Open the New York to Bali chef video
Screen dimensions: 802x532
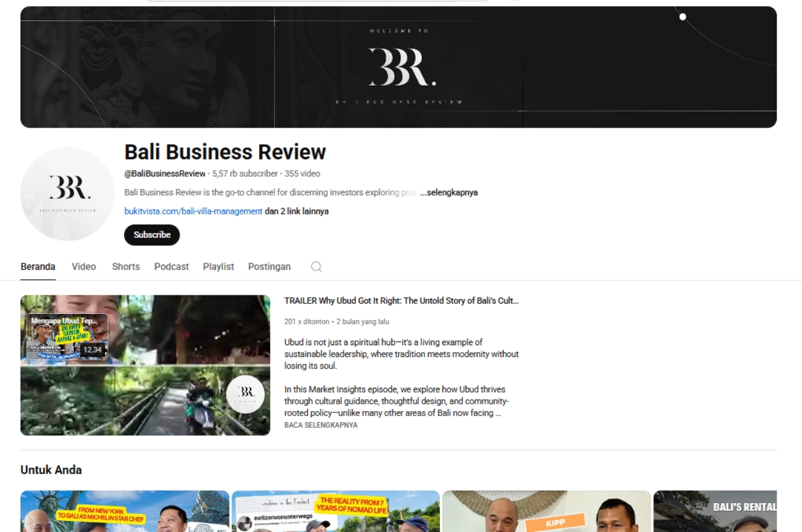[x=125, y=511]
